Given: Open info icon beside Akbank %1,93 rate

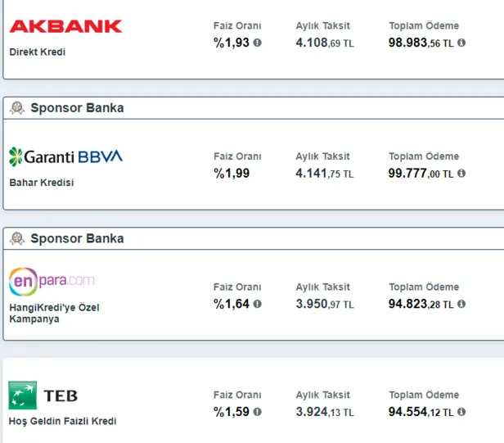Looking at the screenshot, I should point(258,43).
